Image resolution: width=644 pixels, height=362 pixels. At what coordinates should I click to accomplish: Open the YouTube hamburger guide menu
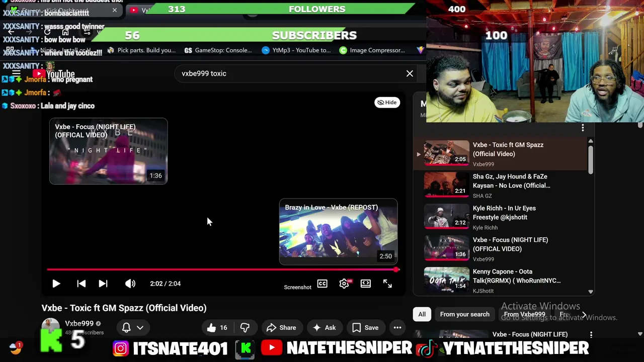tap(16, 73)
